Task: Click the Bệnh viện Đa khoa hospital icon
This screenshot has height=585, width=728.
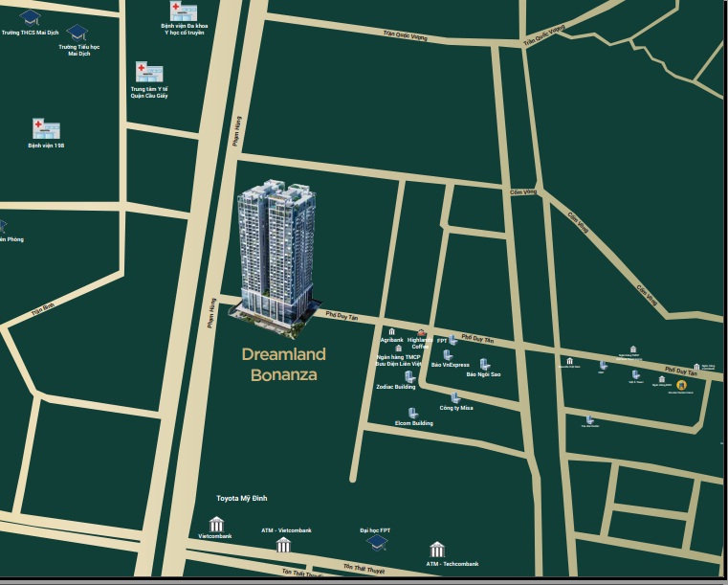Action: pos(184,11)
